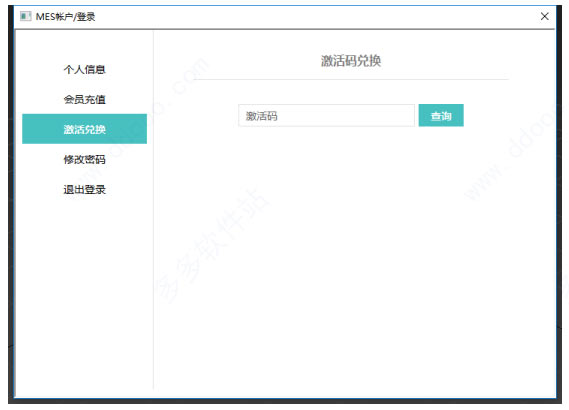Open the change password page via 修改密码
This screenshot has height=410, width=569.
84,159
